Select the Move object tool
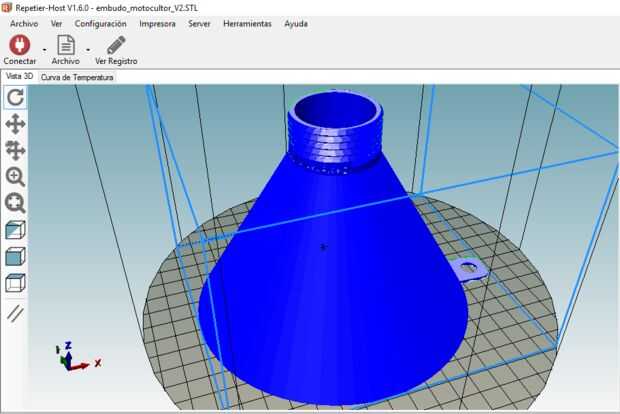 coord(15,150)
